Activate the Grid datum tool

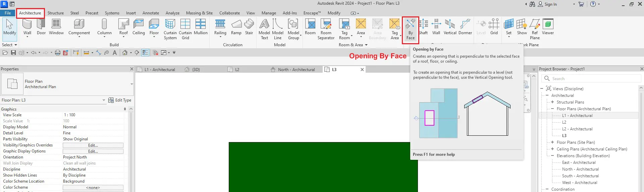point(494,27)
